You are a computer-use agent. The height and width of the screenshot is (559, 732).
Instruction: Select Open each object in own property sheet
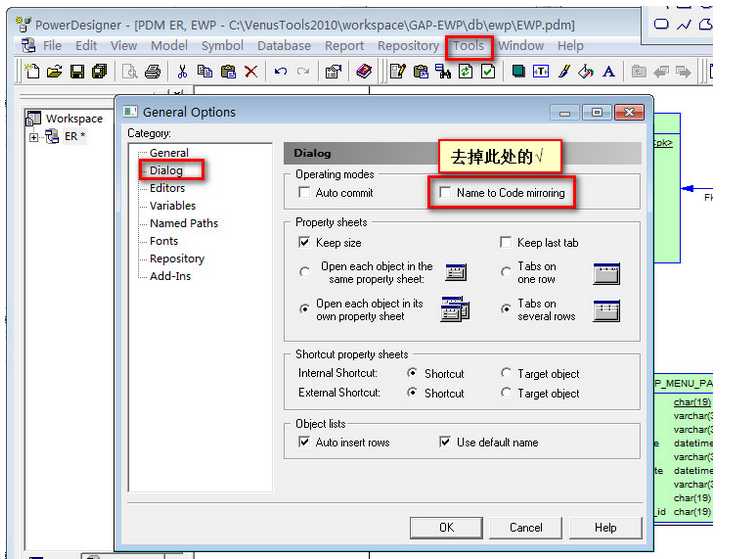click(304, 309)
